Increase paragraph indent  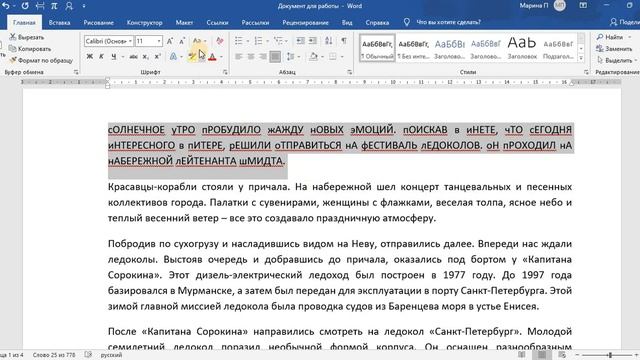313,41
